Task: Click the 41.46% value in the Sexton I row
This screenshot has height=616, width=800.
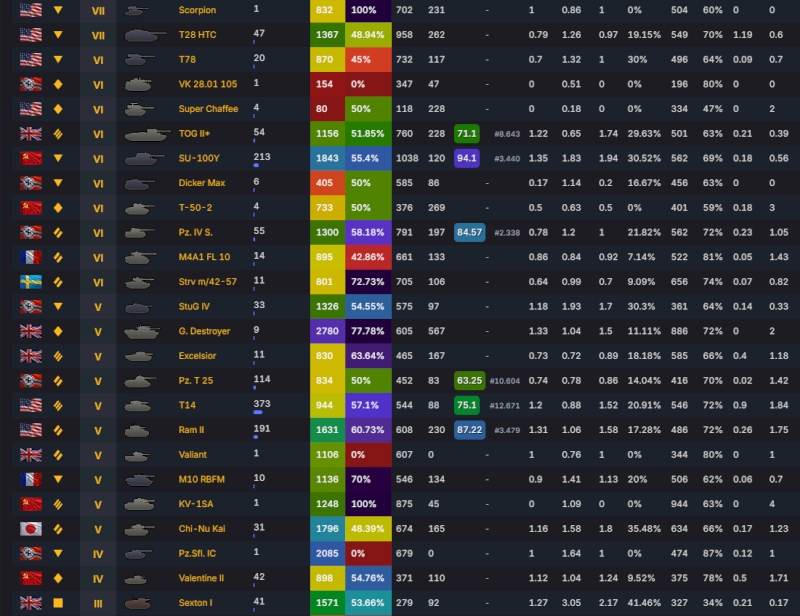Action: click(644, 603)
